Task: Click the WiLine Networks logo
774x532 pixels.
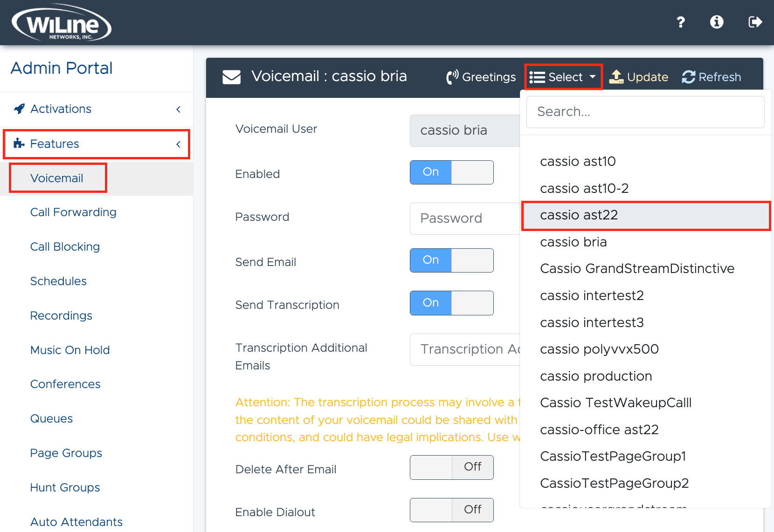Action: coord(62,23)
